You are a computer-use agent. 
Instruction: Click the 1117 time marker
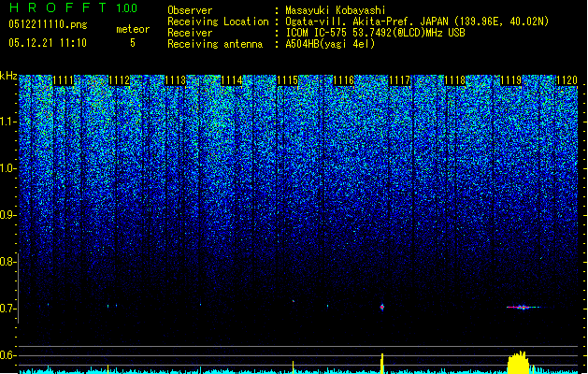point(399,80)
